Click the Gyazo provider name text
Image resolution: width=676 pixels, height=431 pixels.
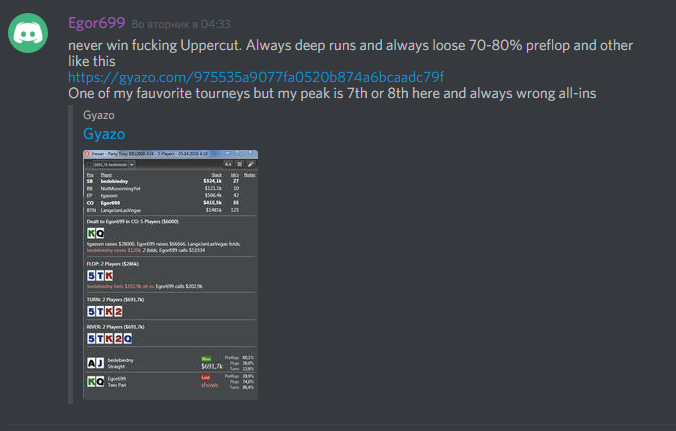tap(99, 115)
